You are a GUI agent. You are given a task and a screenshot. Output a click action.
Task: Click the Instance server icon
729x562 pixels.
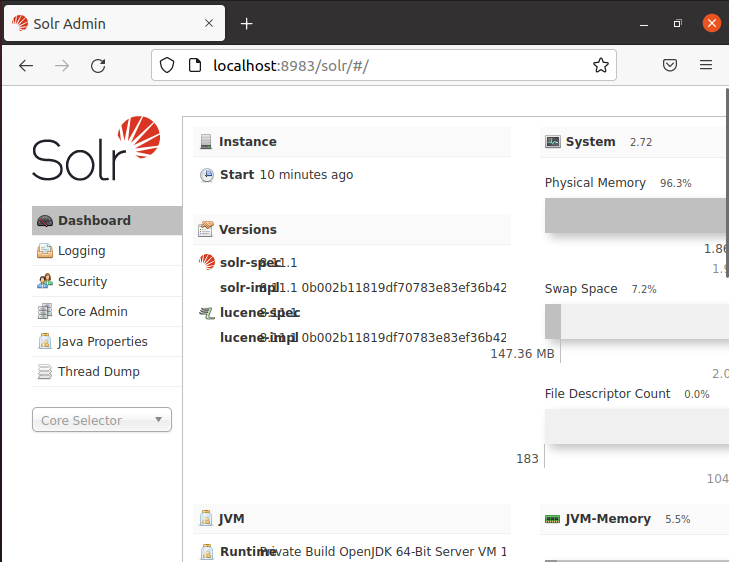[205, 141]
